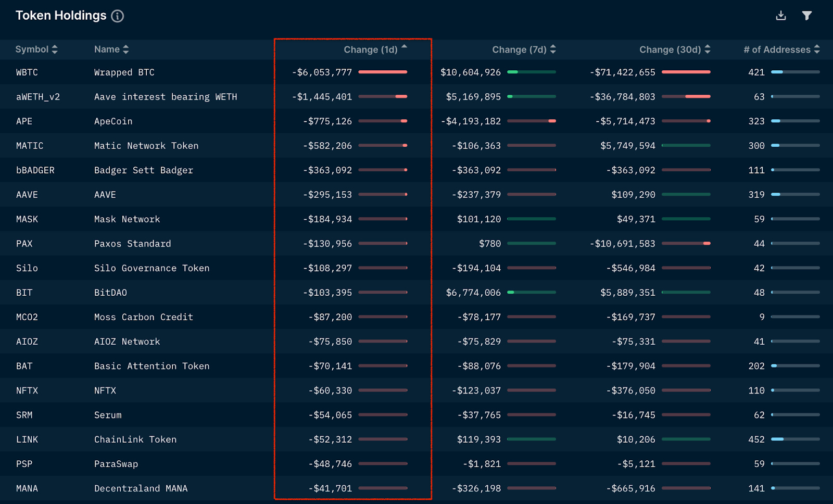833x504 pixels.
Task: Click the APE symbol
Action: point(24,121)
